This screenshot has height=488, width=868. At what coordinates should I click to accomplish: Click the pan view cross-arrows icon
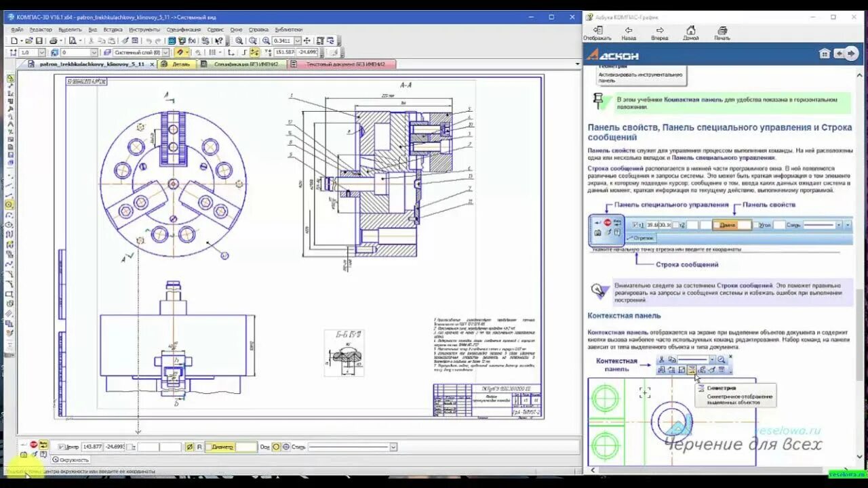tap(307, 41)
